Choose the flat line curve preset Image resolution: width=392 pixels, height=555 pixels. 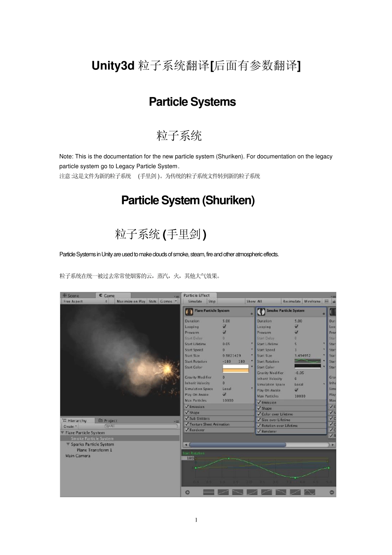tap(209, 492)
